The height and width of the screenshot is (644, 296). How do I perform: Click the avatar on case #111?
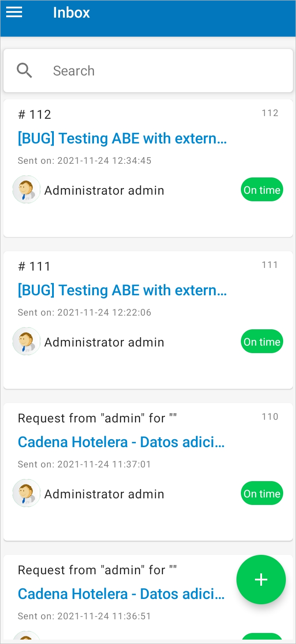click(x=26, y=342)
